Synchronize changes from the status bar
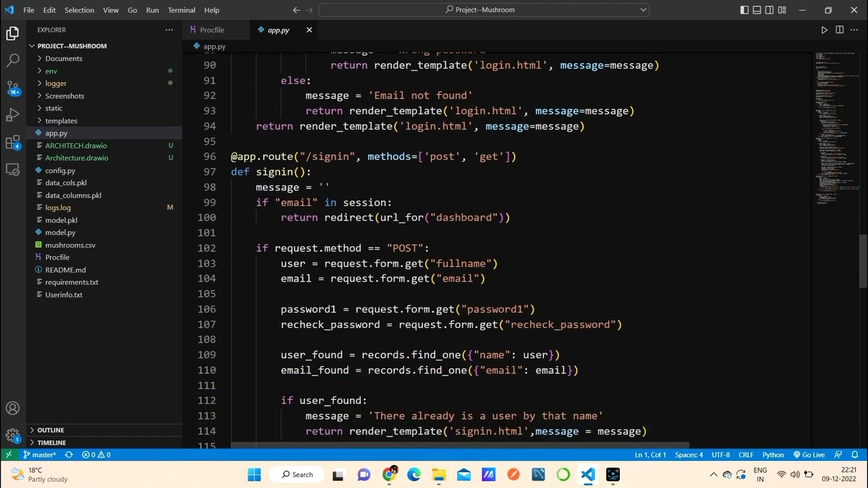 (68, 455)
